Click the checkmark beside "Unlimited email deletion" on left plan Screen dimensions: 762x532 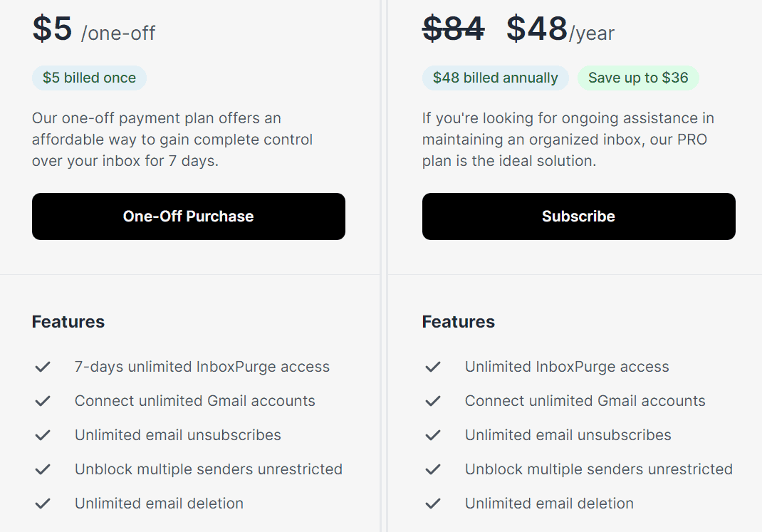pos(42,503)
